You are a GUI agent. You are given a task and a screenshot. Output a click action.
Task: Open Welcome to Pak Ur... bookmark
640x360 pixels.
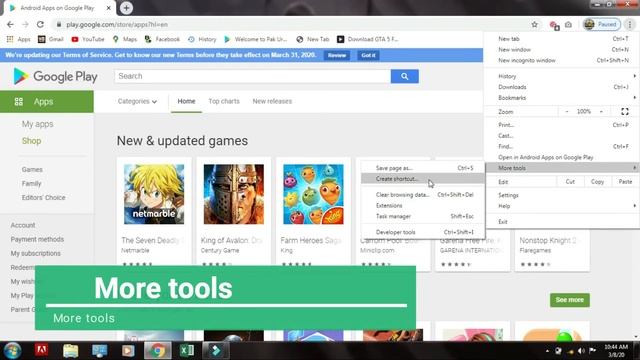[256, 39]
